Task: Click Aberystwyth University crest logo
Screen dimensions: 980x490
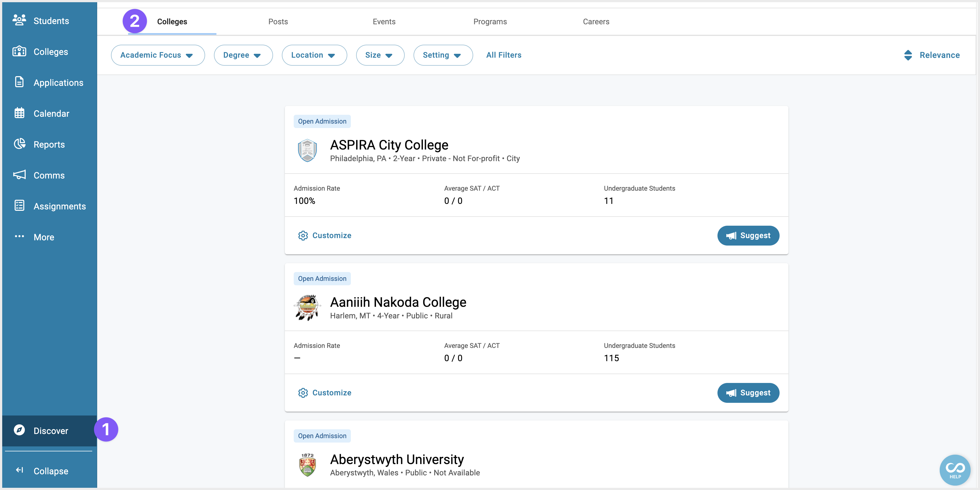Action: coord(308,465)
